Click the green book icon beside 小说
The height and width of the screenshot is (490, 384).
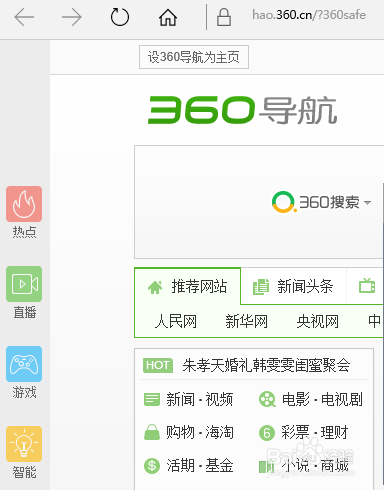click(267, 467)
